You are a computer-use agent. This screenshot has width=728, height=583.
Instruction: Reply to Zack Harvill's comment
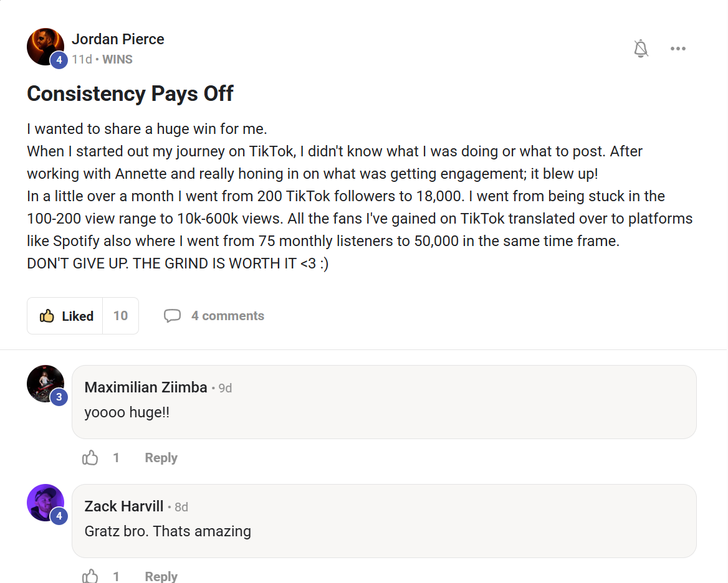[161, 576]
